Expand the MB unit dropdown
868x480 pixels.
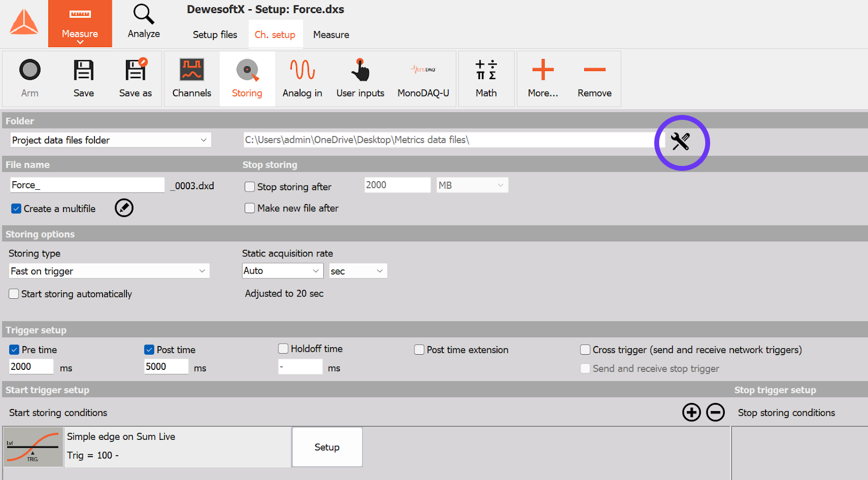[x=472, y=185]
